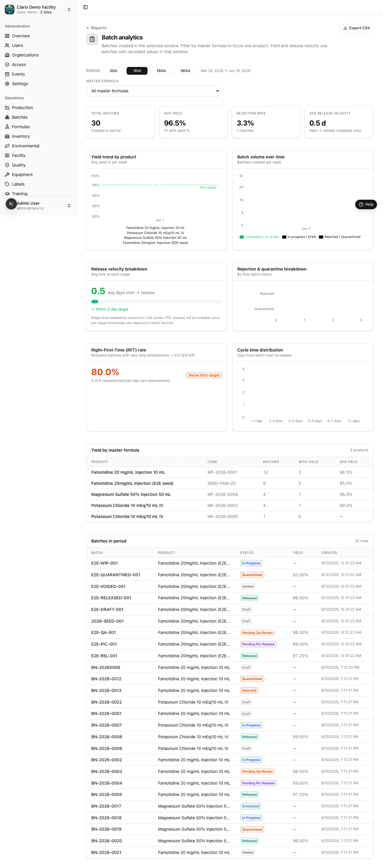
Task: Select the 365d period
Action: coord(185,71)
